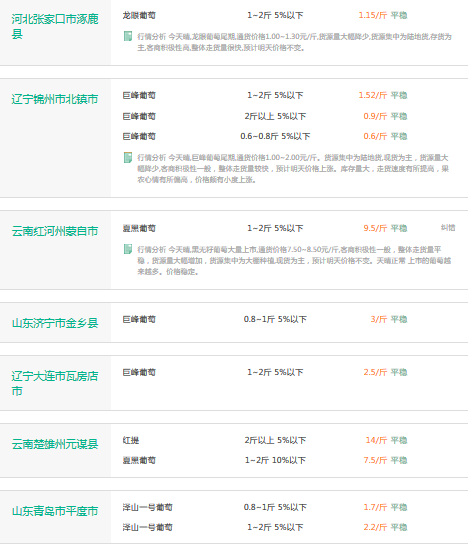The width and height of the screenshot is (468, 545).
Task: Click the 0.6~0.8斤 5%以下 specification
Action: coord(275,136)
